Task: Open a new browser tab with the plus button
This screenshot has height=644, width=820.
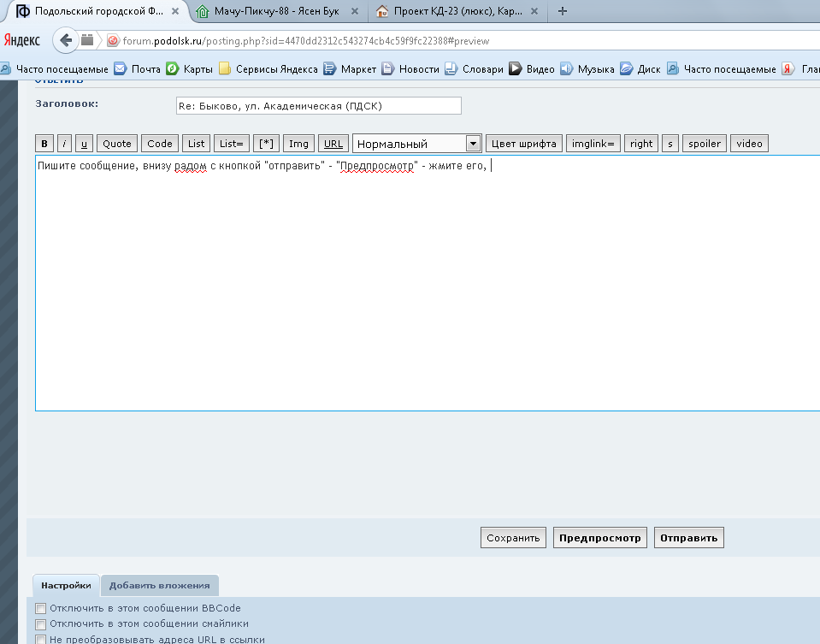Action: pyautogui.click(x=562, y=11)
